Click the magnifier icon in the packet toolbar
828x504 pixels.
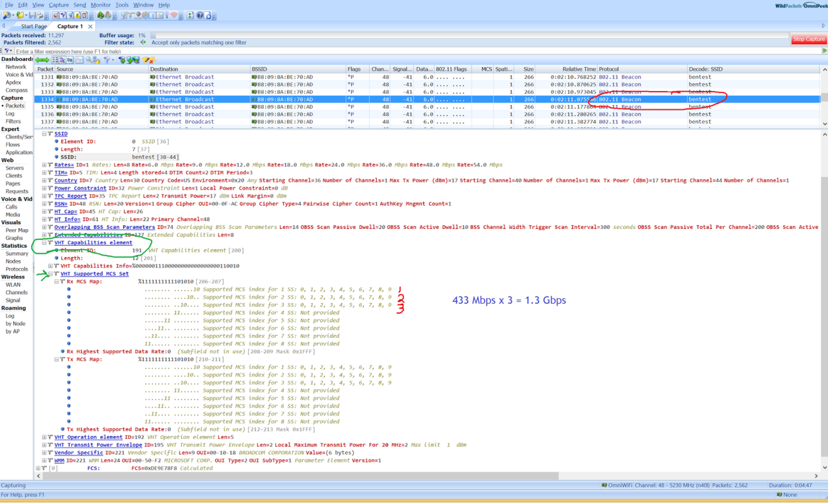tap(89, 60)
